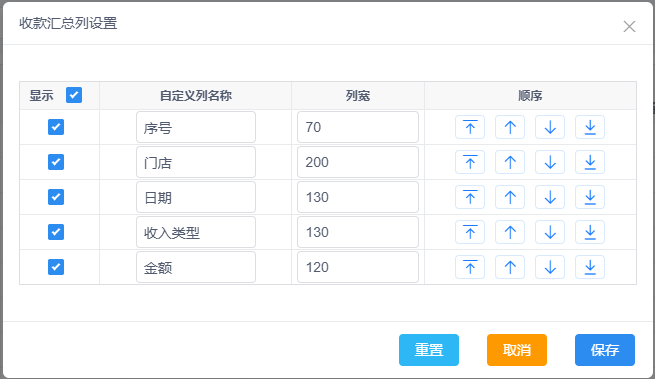Move 序号 row up one position
Viewport: 655px width, 379px height.
[510, 127]
